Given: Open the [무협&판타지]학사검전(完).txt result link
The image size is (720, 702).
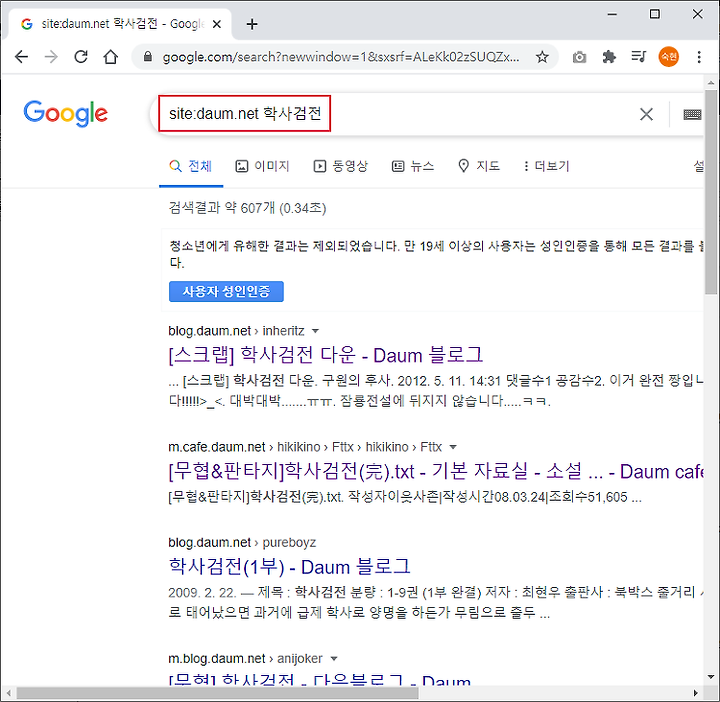Looking at the screenshot, I should [x=436, y=472].
